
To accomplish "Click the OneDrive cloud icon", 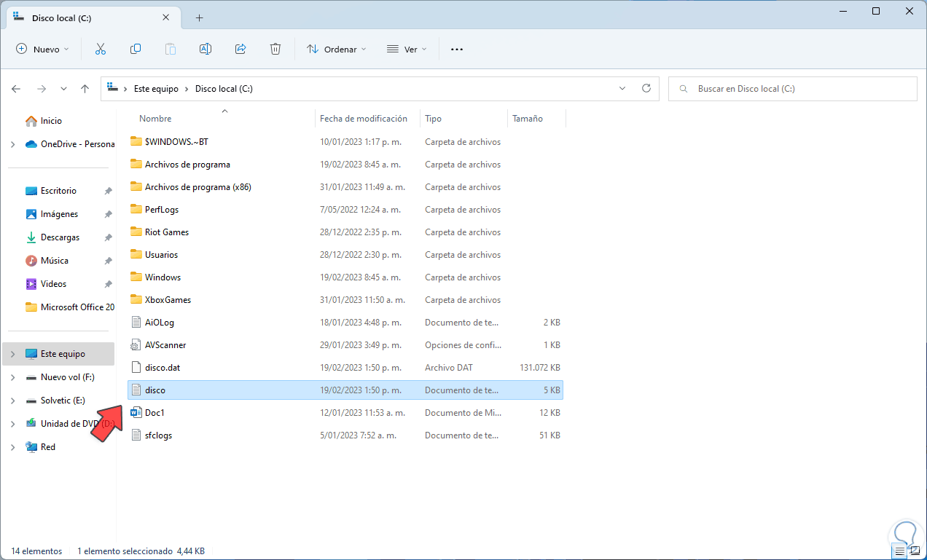I will (31, 144).
